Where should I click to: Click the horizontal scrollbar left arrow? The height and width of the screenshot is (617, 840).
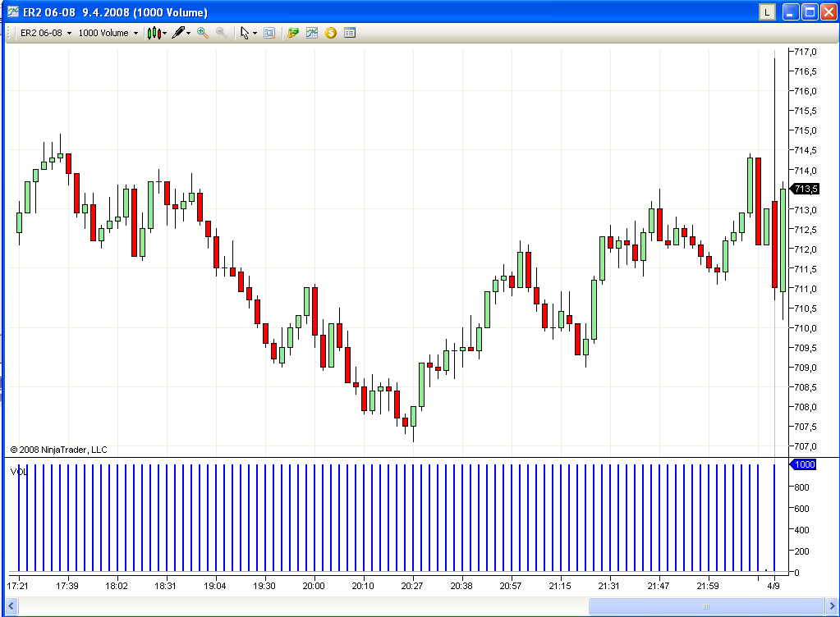(x=11, y=606)
